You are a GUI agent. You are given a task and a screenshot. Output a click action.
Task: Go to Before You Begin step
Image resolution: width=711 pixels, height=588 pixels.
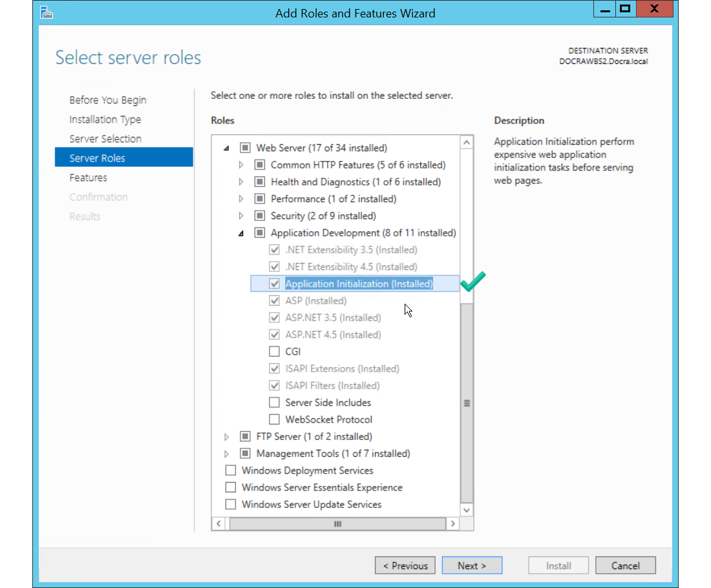coord(108,100)
